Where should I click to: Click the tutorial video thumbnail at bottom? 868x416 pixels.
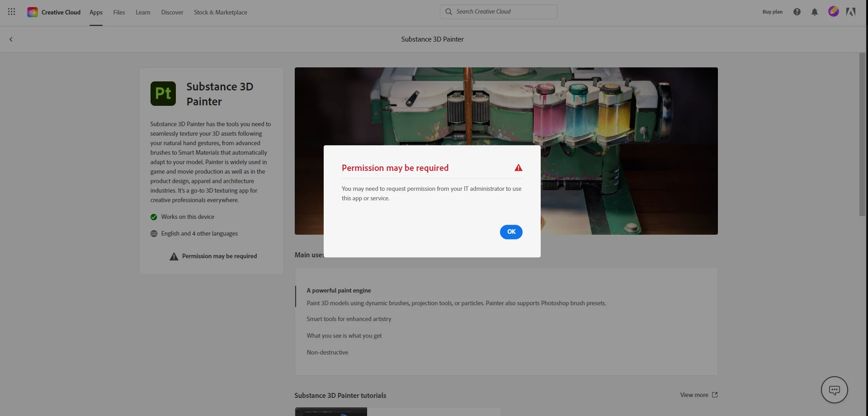(331, 411)
